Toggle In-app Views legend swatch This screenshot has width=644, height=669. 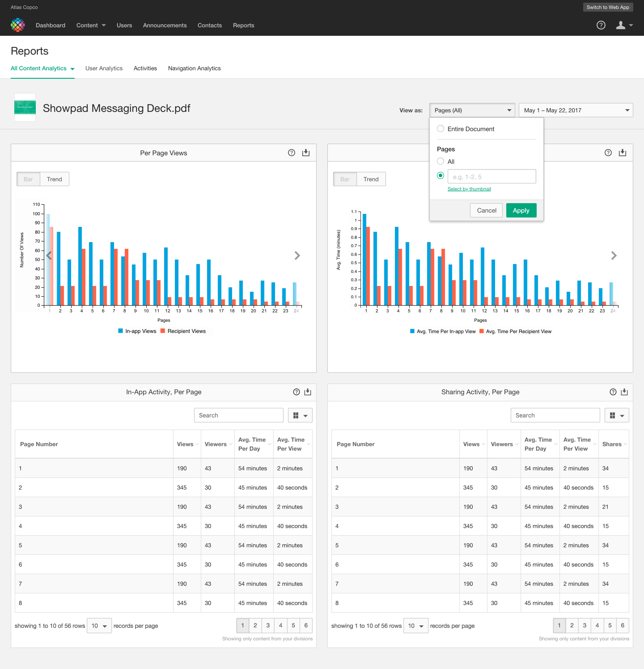pyautogui.click(x=120, y=331)
